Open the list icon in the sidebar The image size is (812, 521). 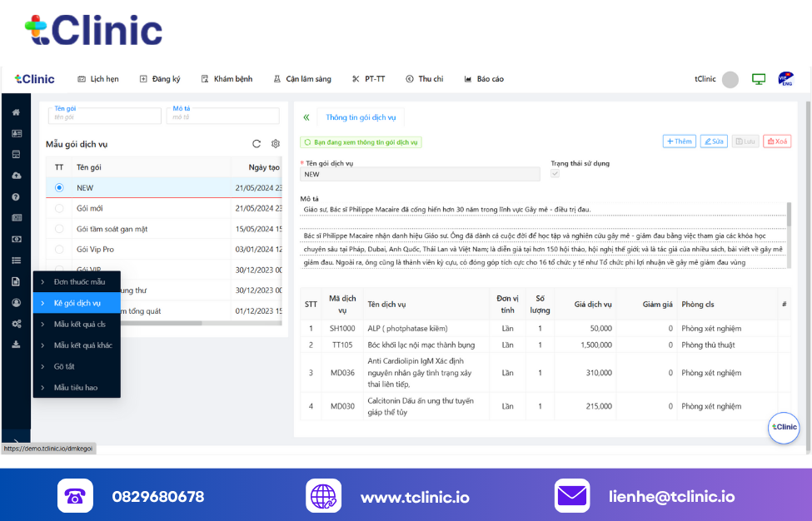(16, 260)
